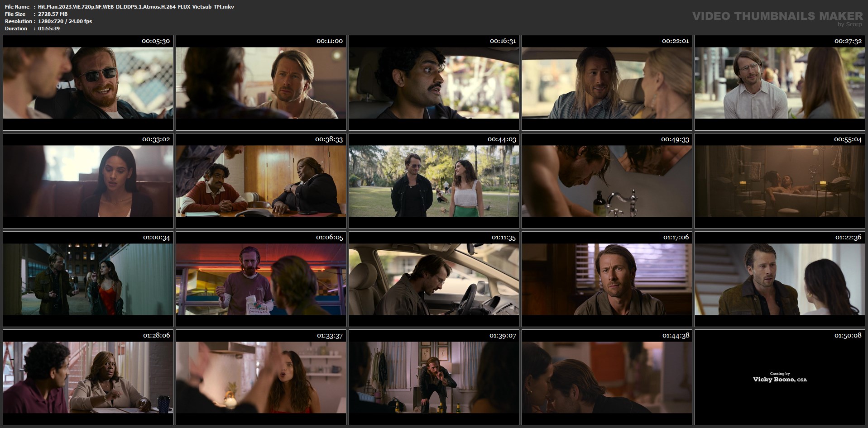Click the resolution text 1280x720 / 24.00 fps

point(65,21)
